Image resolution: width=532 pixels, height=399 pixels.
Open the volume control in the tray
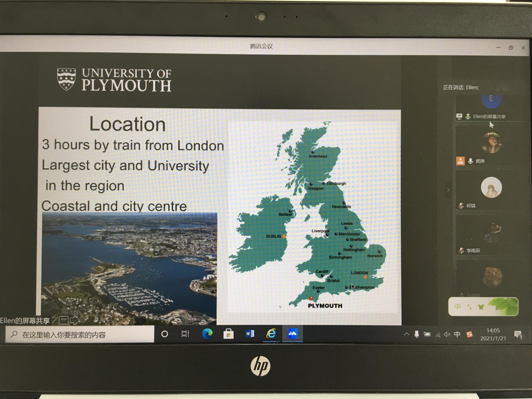tap(447, 334)
